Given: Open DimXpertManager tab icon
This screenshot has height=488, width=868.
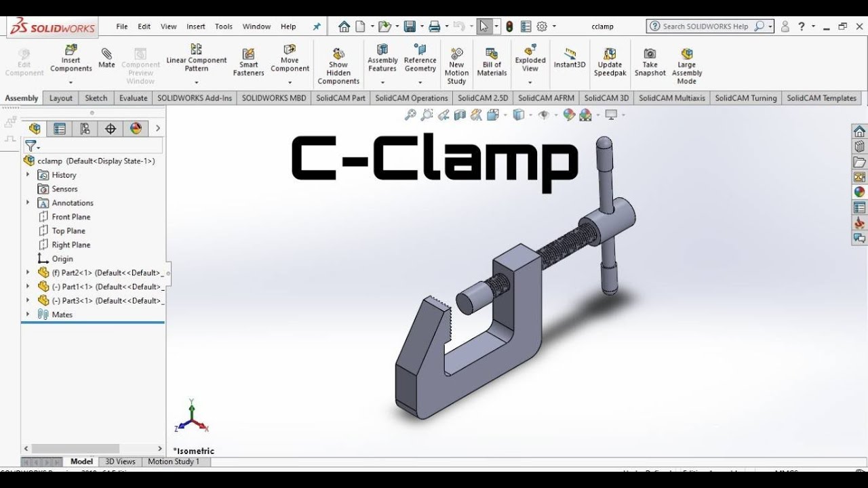Looking at the screenshot, I should click(x=111, y=129).
